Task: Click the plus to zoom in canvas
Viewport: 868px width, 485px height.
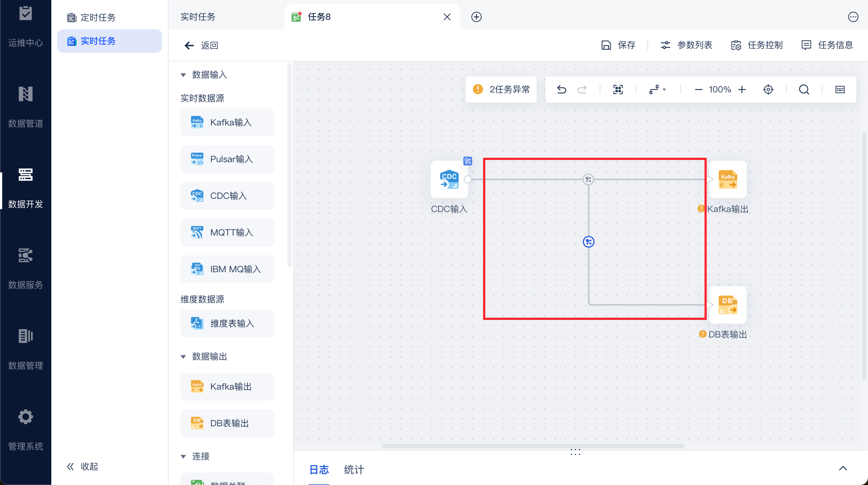Action: tap(742, 90)
